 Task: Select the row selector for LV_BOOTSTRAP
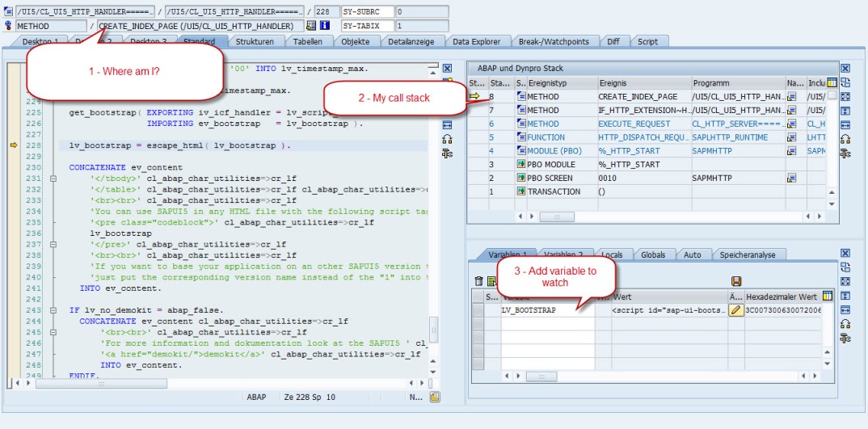coord(478,310)
